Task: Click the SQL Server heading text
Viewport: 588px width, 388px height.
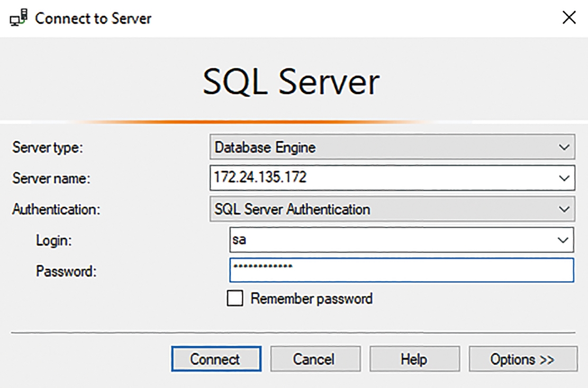Action: (291, 81)
